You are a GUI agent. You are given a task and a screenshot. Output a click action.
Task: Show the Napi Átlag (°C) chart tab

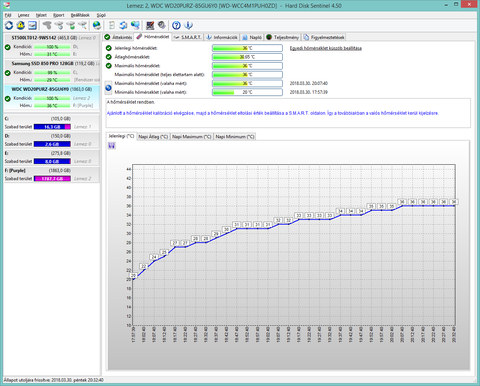[x=153, y=137]
